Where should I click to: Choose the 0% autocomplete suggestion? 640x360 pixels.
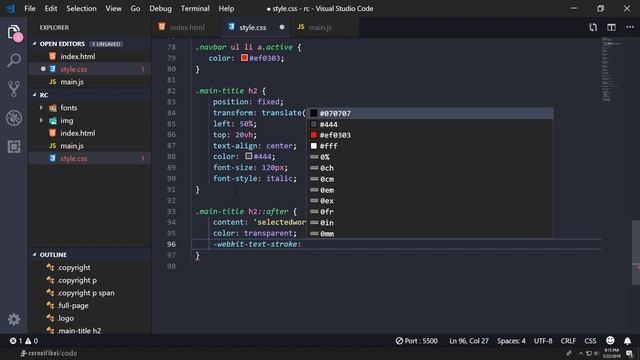tap(429, 157)
